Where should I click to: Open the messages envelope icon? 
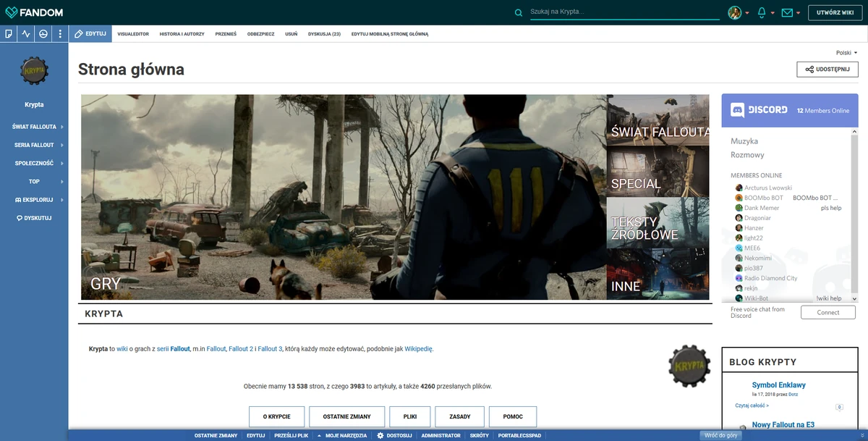[x=787, y=12]
